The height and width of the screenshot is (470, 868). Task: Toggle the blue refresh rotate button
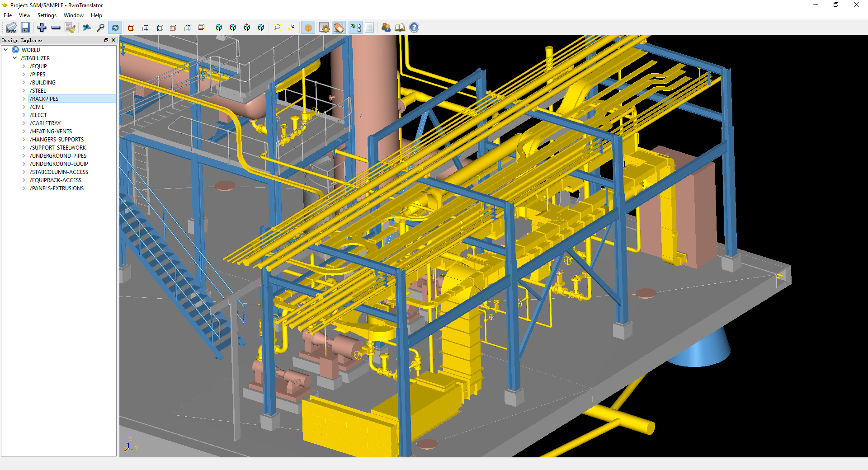pos(115,28)
